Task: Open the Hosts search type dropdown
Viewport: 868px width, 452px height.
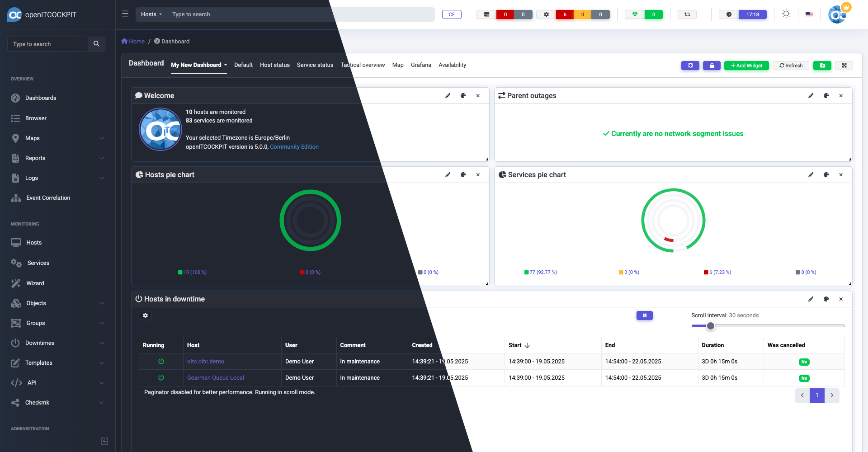Action: tap(151, 14)
